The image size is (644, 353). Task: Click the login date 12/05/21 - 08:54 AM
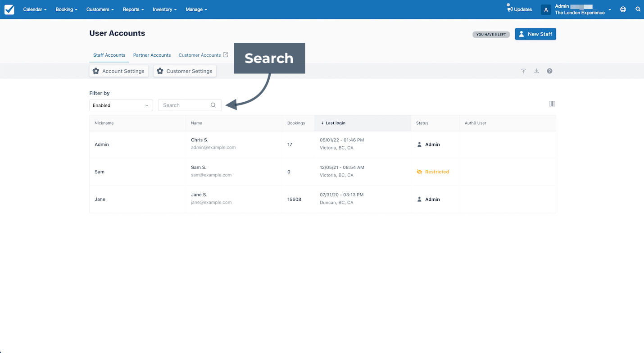point(342,167)
